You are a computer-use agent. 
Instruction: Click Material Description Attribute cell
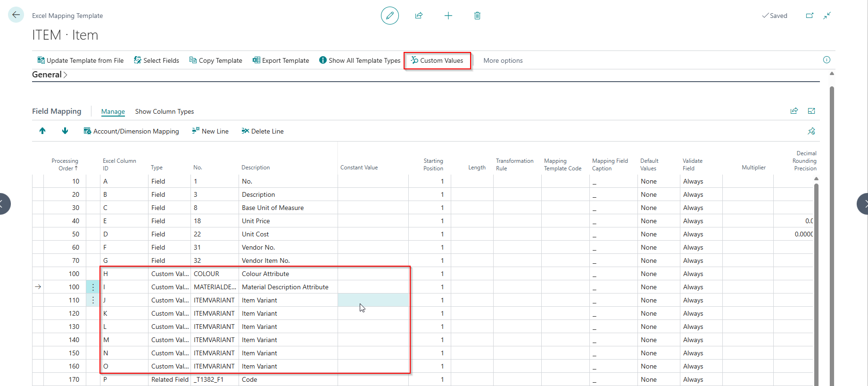(x=288, y=287)
